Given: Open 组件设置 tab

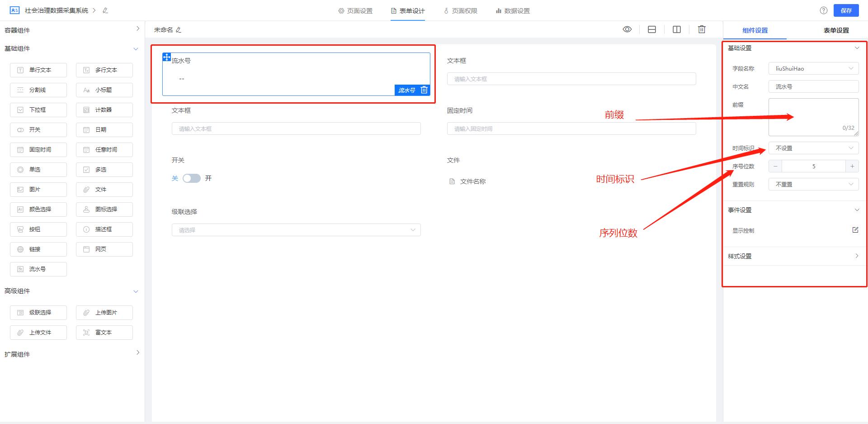Looking at the screenshot, I should [755, 30].
